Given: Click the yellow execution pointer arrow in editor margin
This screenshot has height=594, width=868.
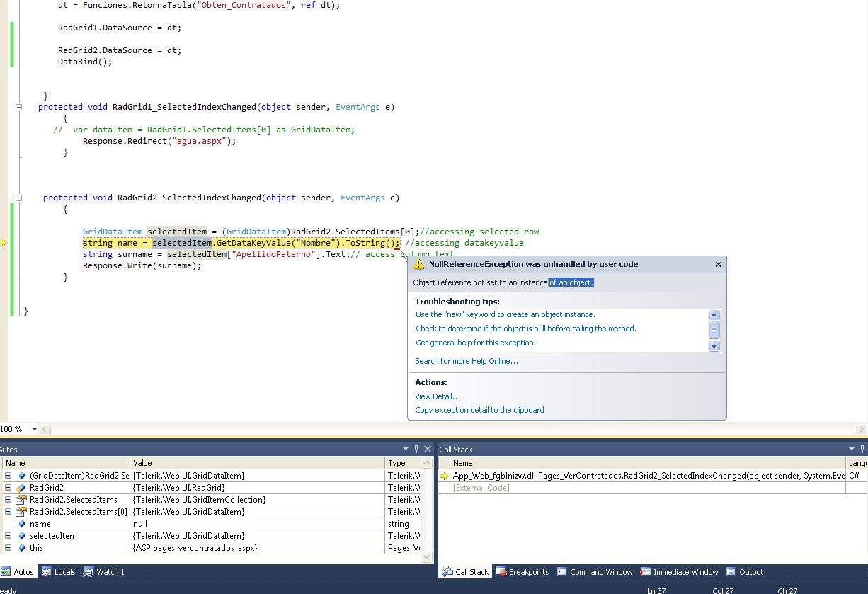Looking at the screenshot, I should click(x=3, y=243).
